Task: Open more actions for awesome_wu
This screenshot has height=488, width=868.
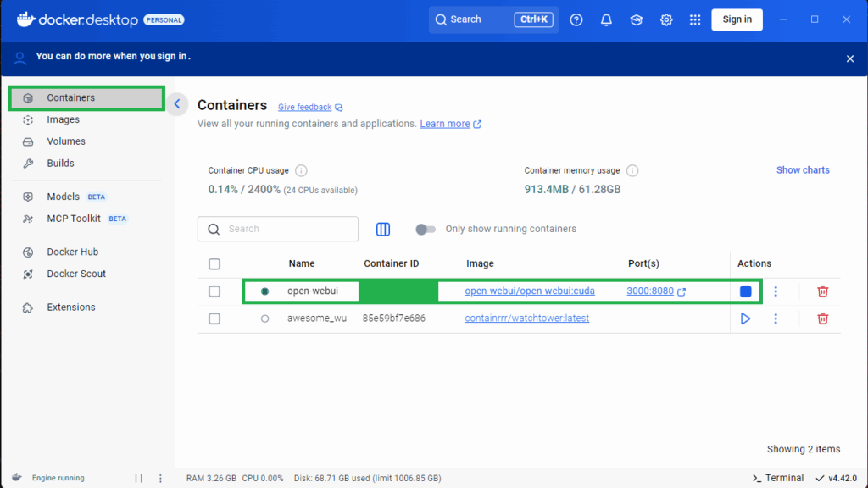Action: tap(776, 319)
